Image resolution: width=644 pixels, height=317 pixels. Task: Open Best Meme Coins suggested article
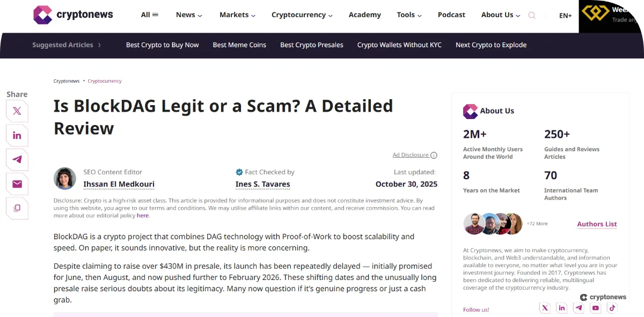click(239, 45)
